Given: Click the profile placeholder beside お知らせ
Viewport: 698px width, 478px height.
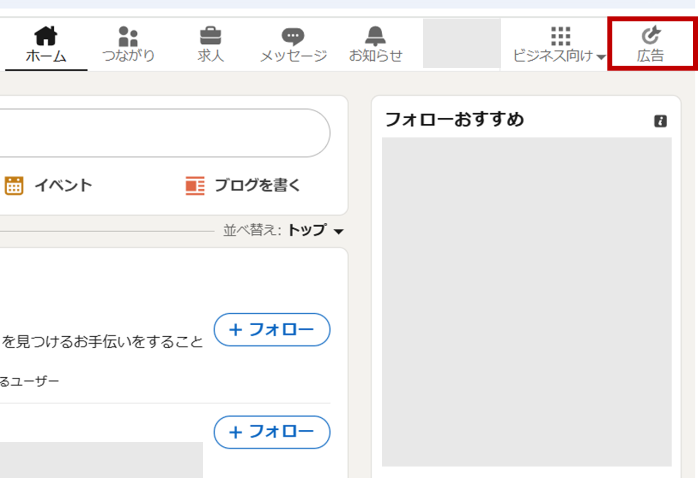Looking at the screenshot, I should click(462, 43).
